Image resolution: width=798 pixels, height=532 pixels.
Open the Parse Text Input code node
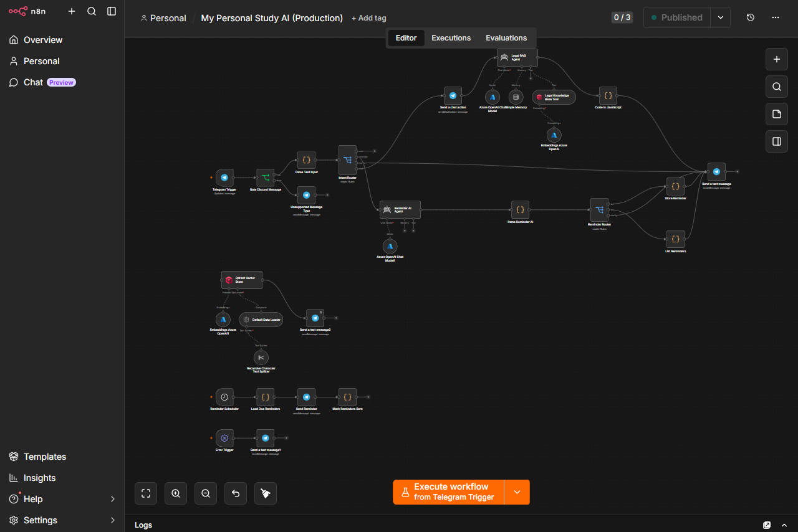pyautogui.click(x=306, y=160)
